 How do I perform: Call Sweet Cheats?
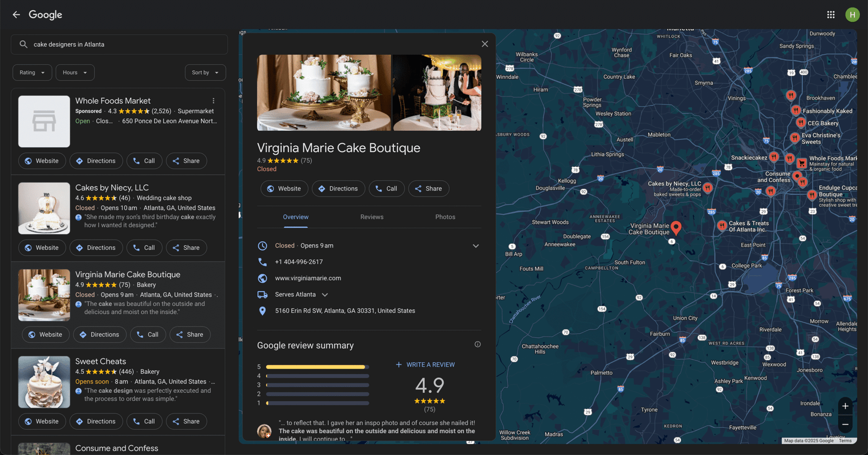point(144,421)
